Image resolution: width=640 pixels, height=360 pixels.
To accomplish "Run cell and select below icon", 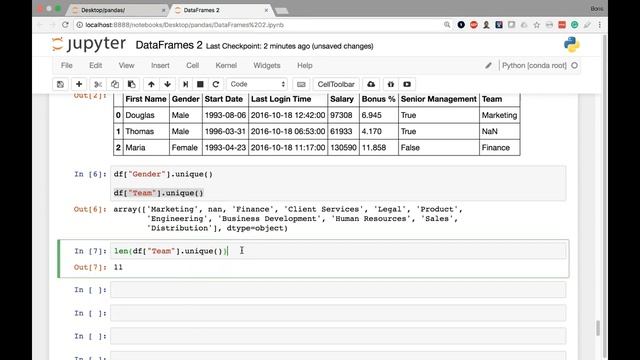I will (185, 84).
